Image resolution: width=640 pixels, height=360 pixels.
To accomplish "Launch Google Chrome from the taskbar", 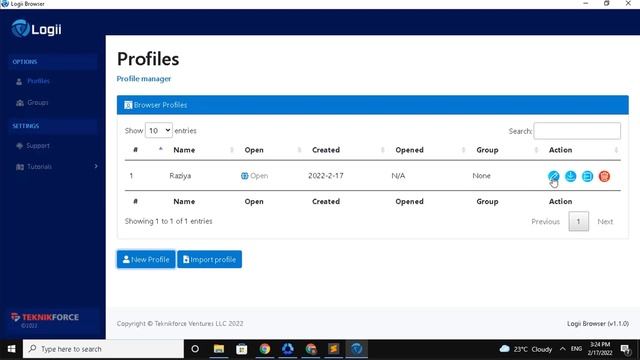I will tap(265, 349).
